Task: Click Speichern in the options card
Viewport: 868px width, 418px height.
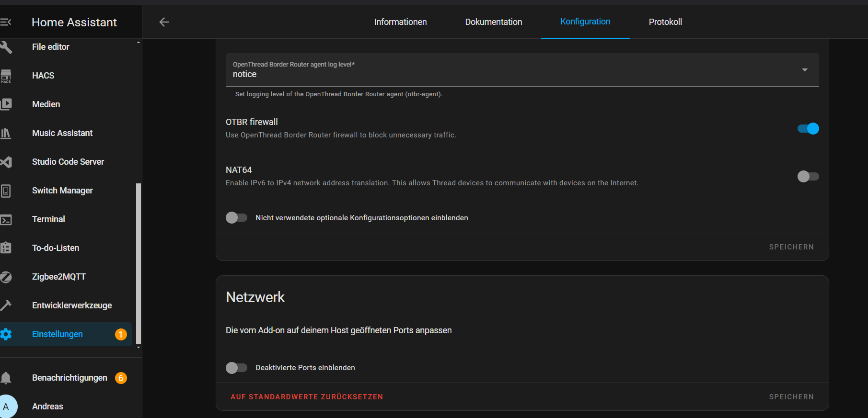Action: pos(791,247)
